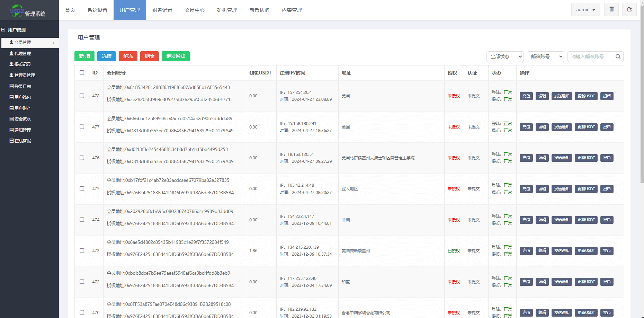Image resolution: width=644 pixels, height=318 pixels.
Task: Click 更新USDT for user 477
Action: (586, 127)
